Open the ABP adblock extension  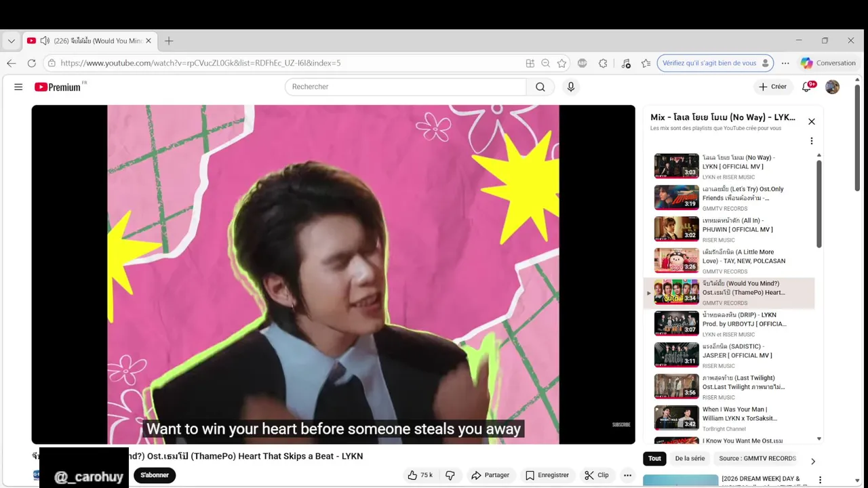click(x=582, y=63)
